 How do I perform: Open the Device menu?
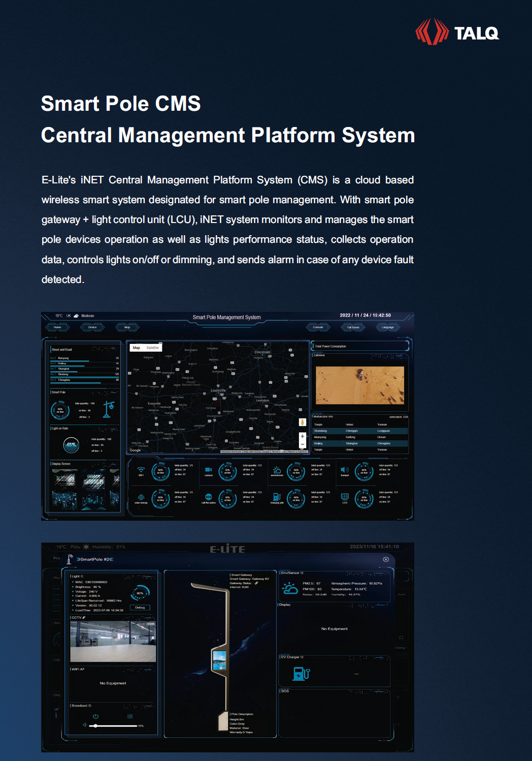92,327
